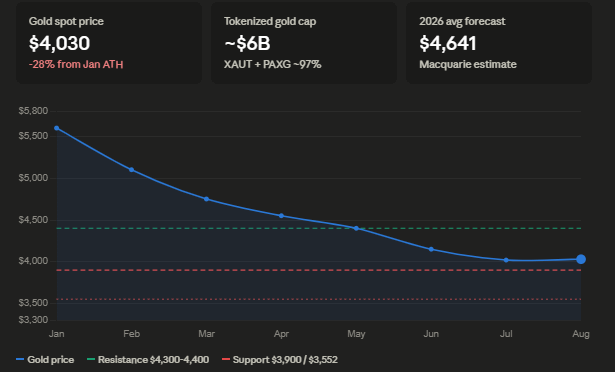This screenshot has height=372, width=615.
Task: Click the Aug x-axis label
Action: coord(581,334)
